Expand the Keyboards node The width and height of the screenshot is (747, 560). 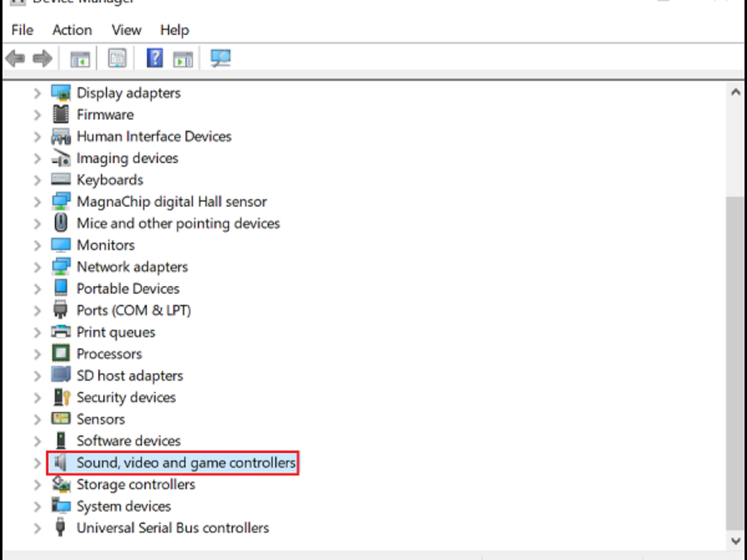37,180
